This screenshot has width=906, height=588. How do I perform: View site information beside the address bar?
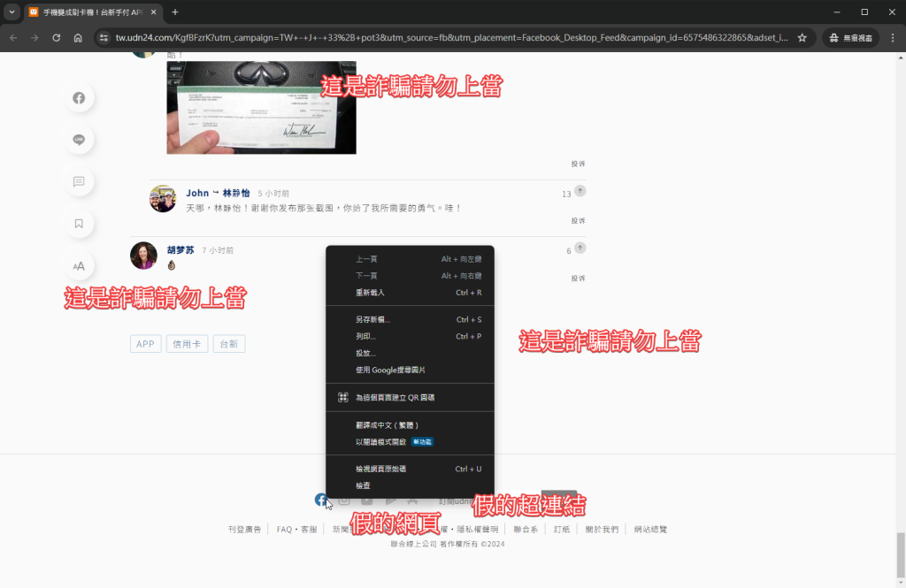click(x=104, y=38)
